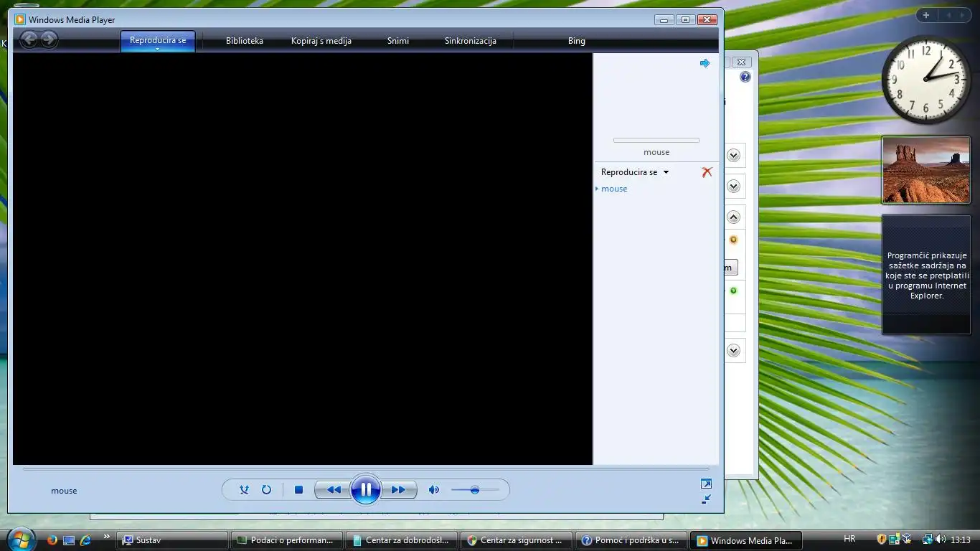Screen dimensions: 980x551
Task: Collapse the up-chevron section in background window
Action: [733, 217]
